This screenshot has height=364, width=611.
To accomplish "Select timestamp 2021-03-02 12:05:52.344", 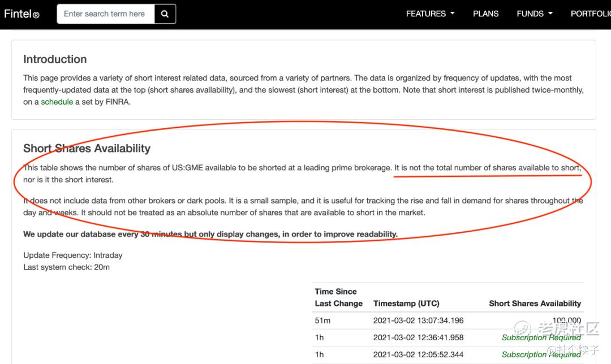I will click(418, 354).
